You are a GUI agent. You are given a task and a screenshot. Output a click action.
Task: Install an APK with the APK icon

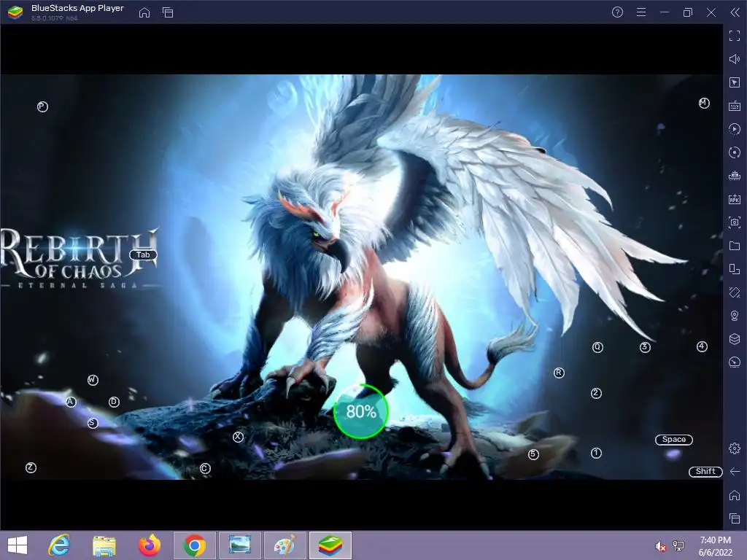click(735, 199)
